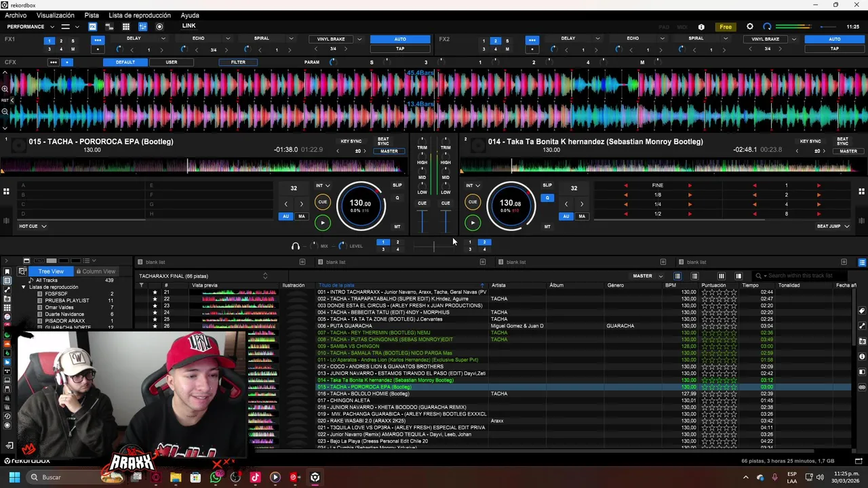Play deck 2 with the green play button

point(473,222)
